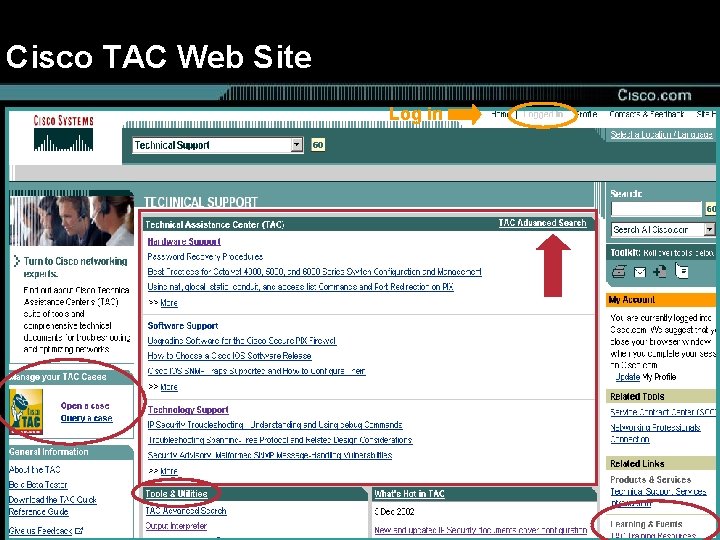
Task: Click More under Software Support
Action: [x=169, y=387]
